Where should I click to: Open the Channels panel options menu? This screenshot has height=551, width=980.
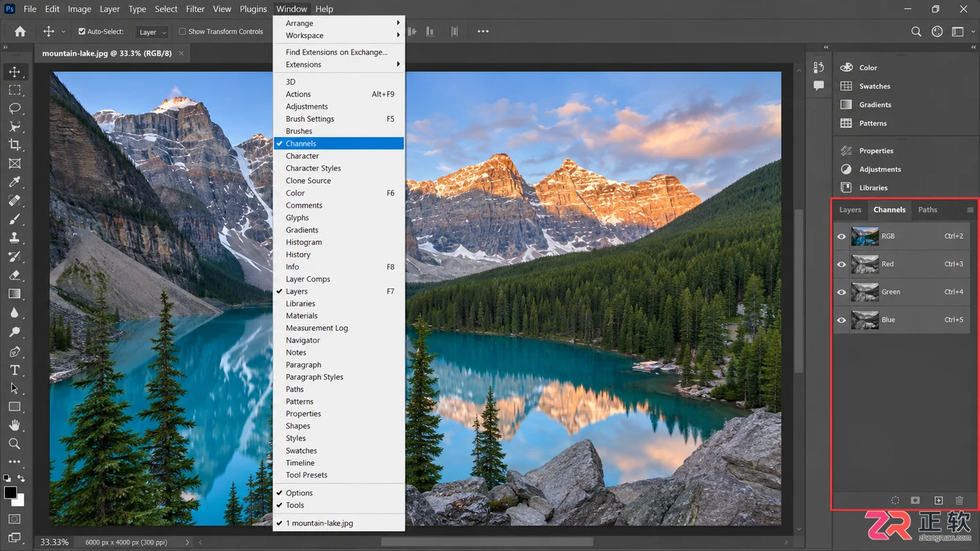pyautogui.click(x=970, y=210)
